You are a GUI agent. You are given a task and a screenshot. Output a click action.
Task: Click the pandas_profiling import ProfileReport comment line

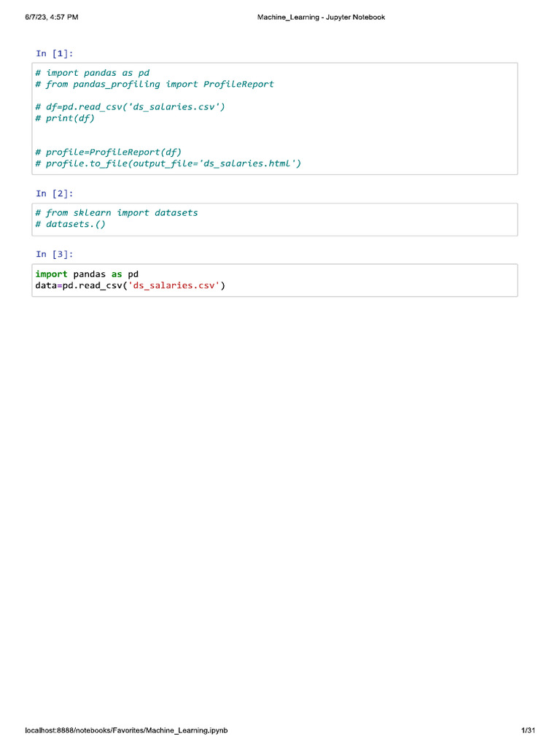tap(155, 85)
